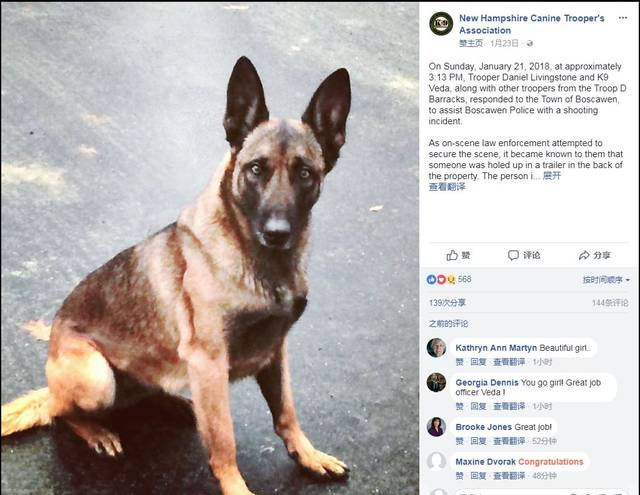Click the globe privacy icon beside the date
Screen dimensions: 640x495
point(530,43)
